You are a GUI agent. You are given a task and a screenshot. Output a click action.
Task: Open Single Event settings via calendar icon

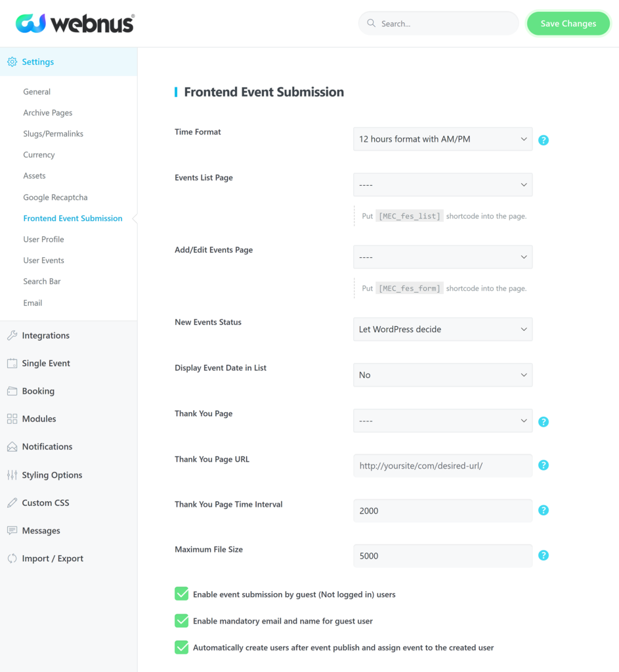click(x=12, y=363)
